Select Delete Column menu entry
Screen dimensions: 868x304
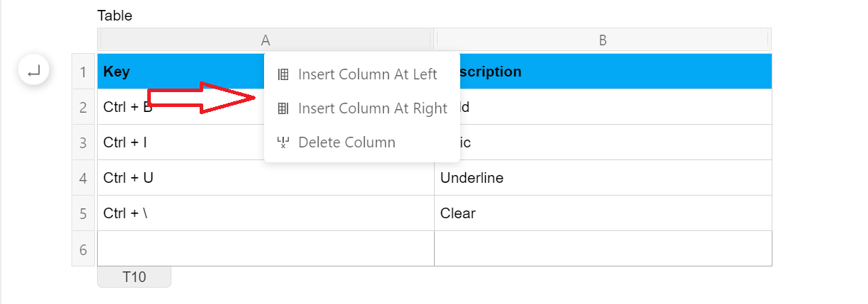(362, 142)
